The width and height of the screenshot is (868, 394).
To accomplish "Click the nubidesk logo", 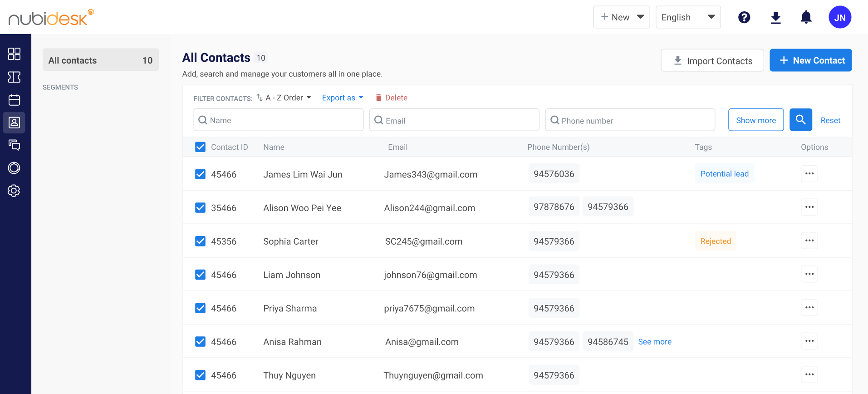I will click(51, 17).
